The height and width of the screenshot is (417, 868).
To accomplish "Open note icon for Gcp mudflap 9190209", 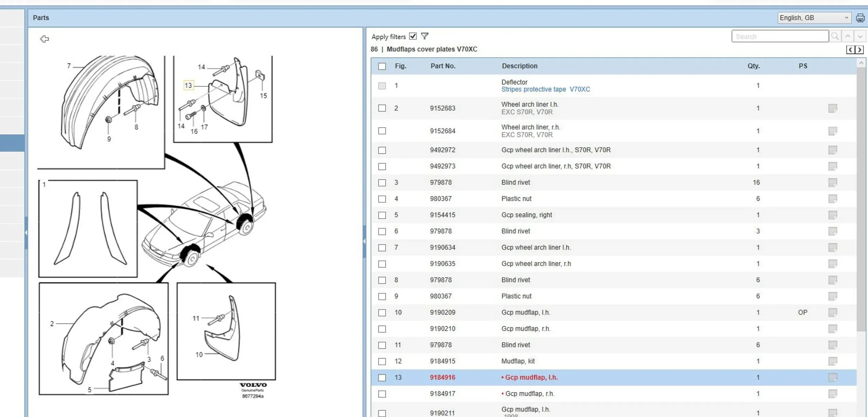I will click(832, 312).
